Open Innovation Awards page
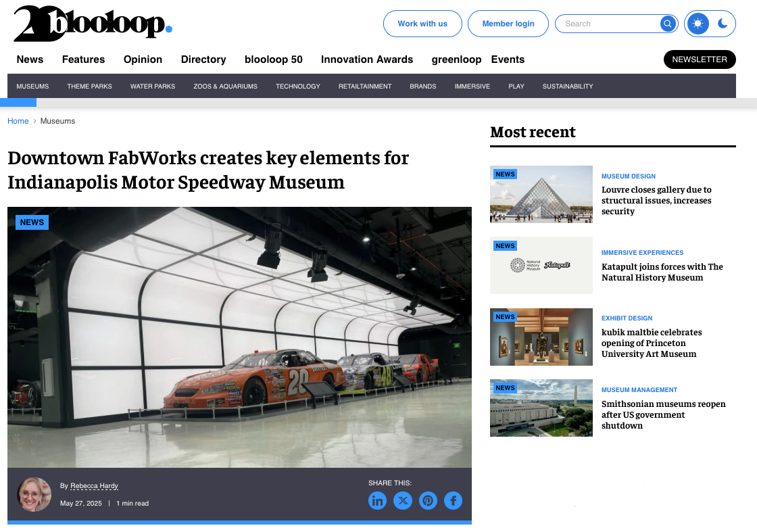757x532 pixels. pos(367,59)
